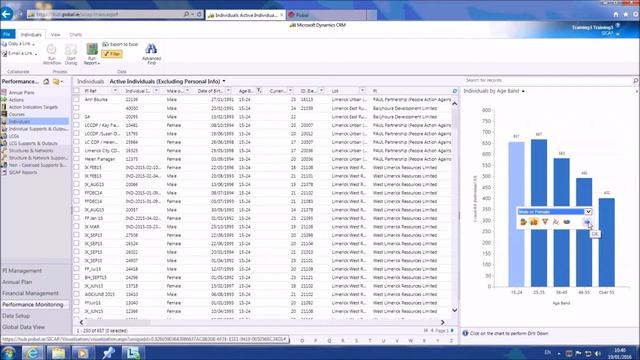Check the row for Limerick City CD

click(77, 150)
